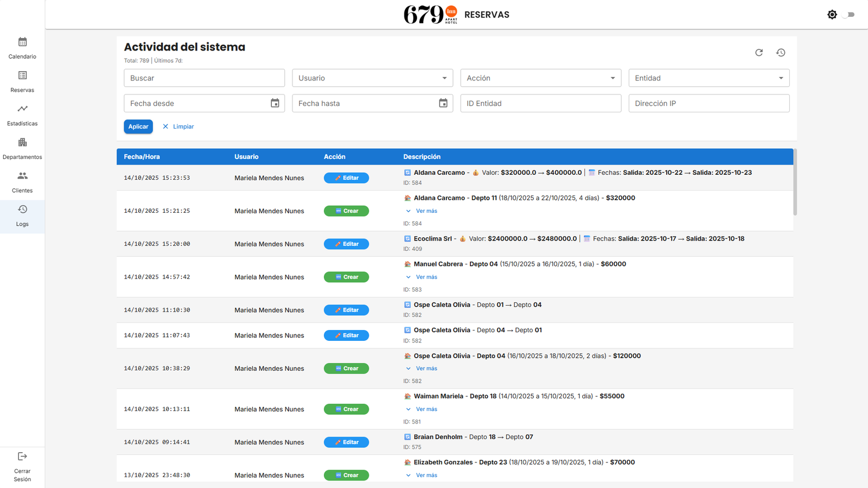868x488 pixels.
Task: Open the Departamentos building icon
Action: (22, 143)
